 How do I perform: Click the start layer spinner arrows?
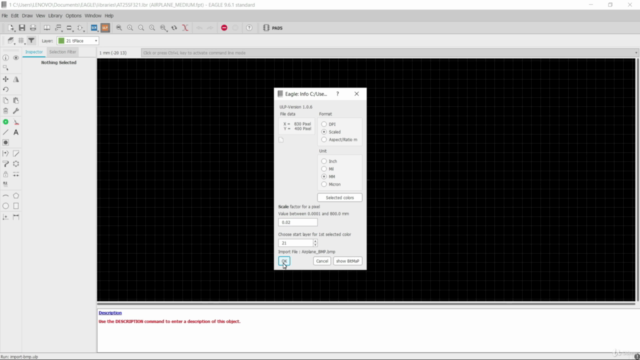click(315, 243)
